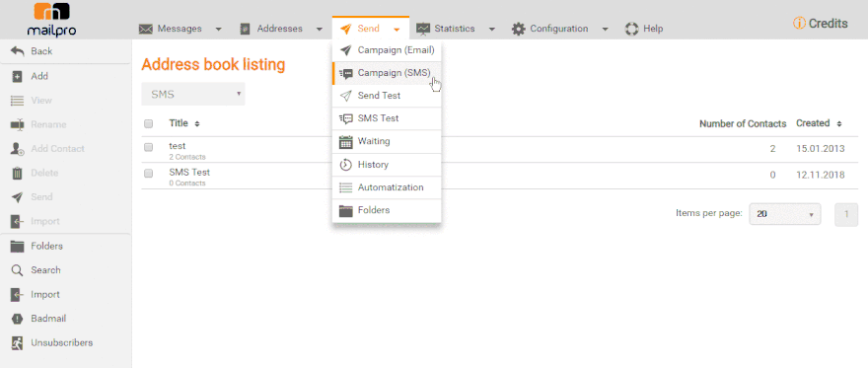Click the Campaign (Email) plane icon

346,50
